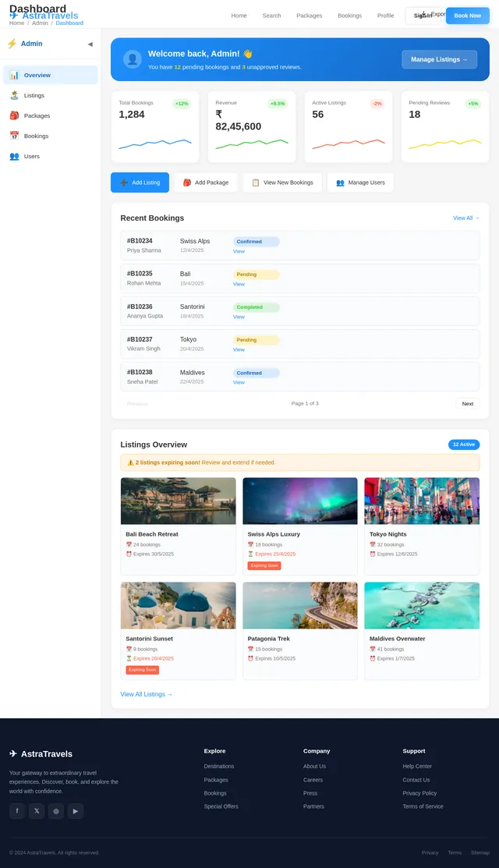This screenshot has height=868, width=499.
Task: Click the 12 Active badge
Action: coord(464,445)
